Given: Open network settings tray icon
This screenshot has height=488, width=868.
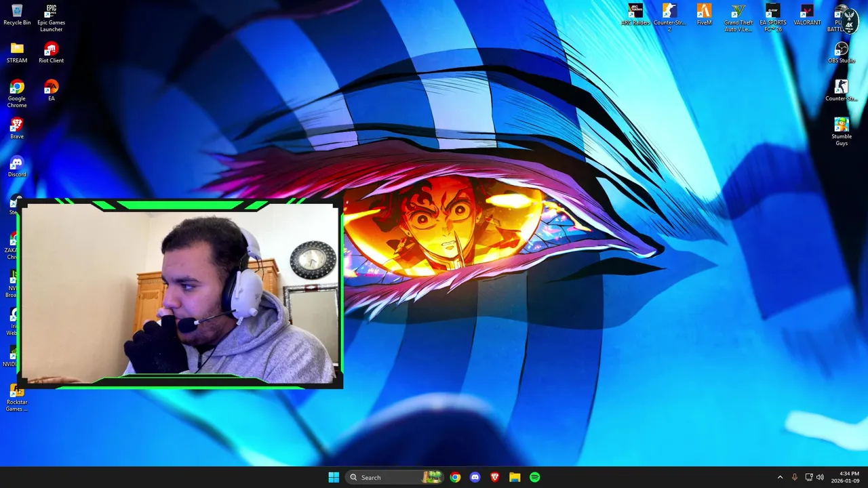Looking at the screenshot, I should pos(809,477).
